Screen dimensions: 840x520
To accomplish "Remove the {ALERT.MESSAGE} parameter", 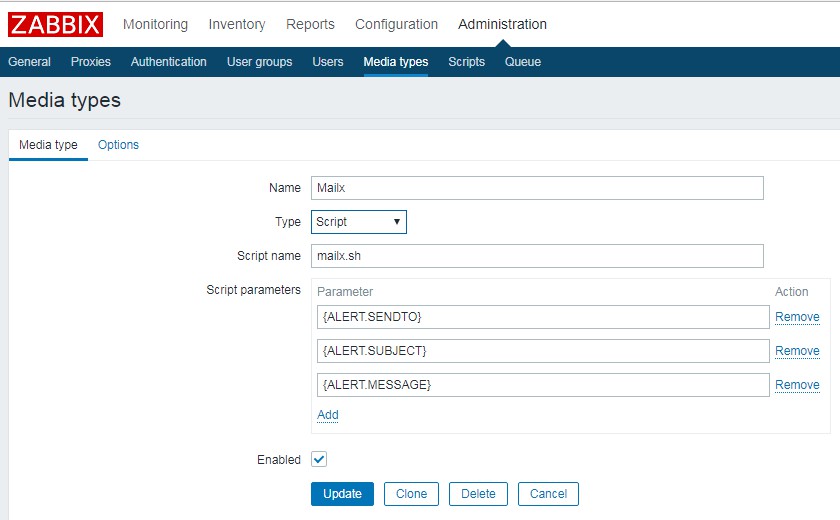I will click(x=797, y=385).
